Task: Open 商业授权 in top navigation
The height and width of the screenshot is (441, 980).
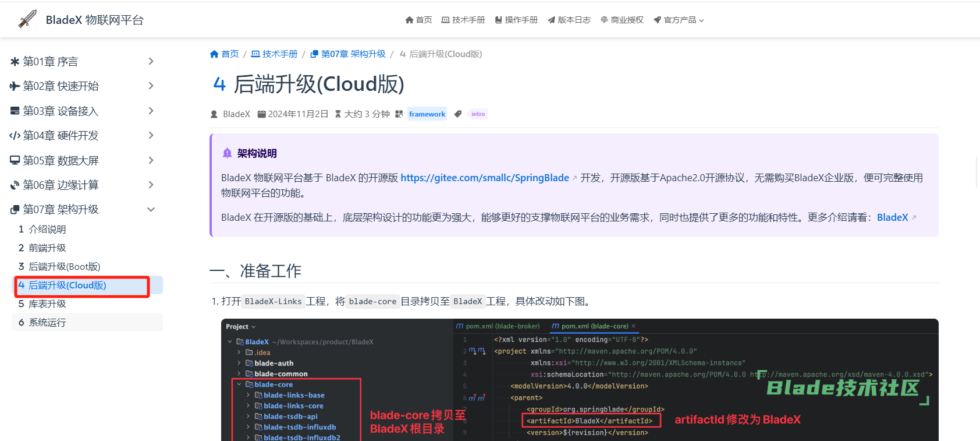Action: [x=622, y=20]
